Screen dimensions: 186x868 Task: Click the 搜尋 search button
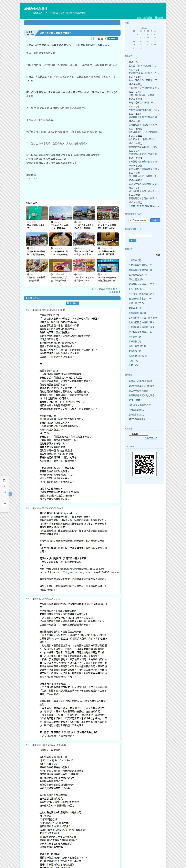(x=133, y=241)
